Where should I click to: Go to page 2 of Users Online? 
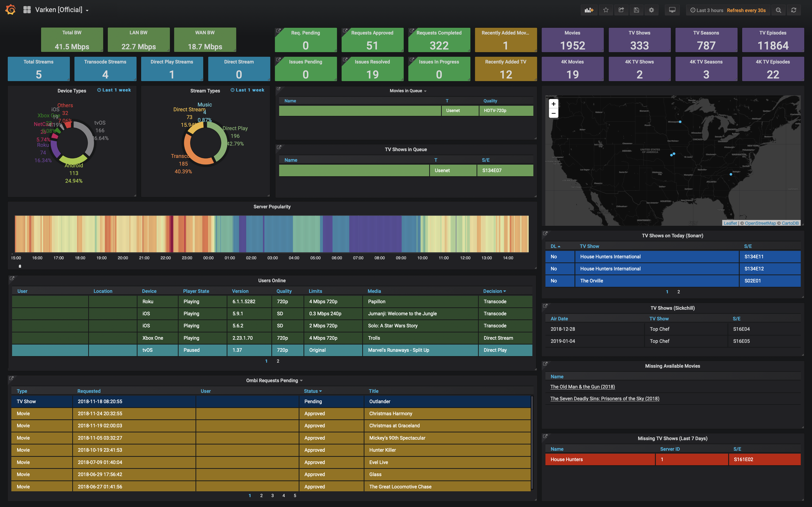coord(278,361)
